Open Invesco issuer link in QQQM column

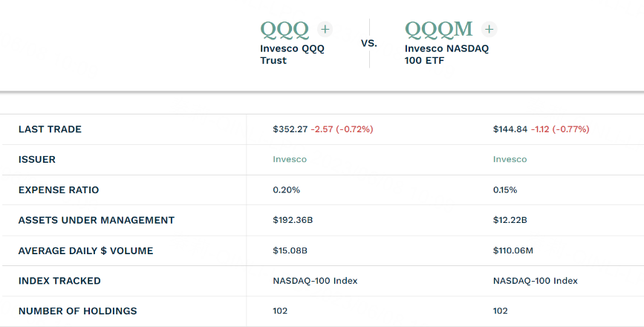(510, 160)
